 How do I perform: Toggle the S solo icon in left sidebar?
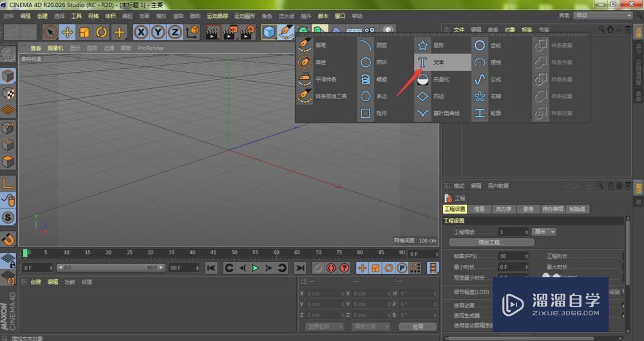coord(8,217)
